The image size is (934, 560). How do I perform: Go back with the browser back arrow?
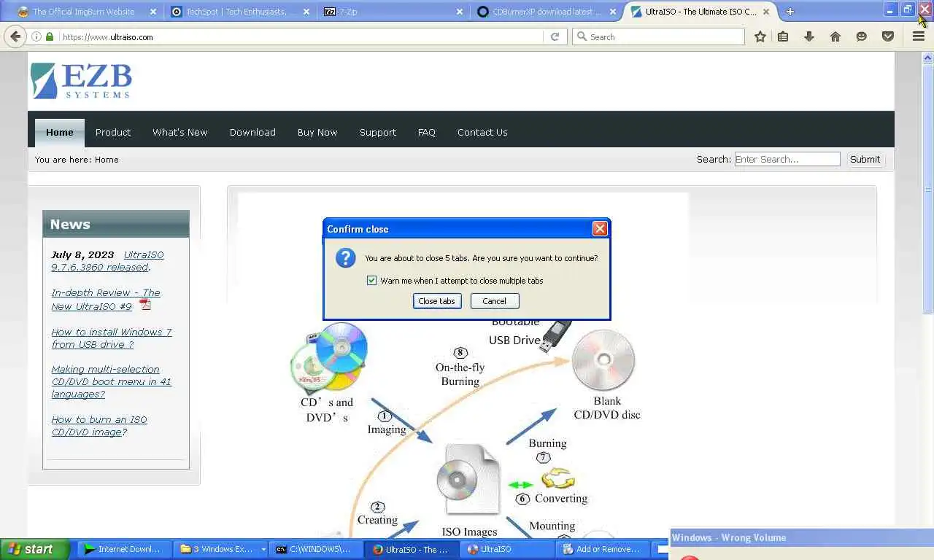pyautogui.click(x=15, y=36)
